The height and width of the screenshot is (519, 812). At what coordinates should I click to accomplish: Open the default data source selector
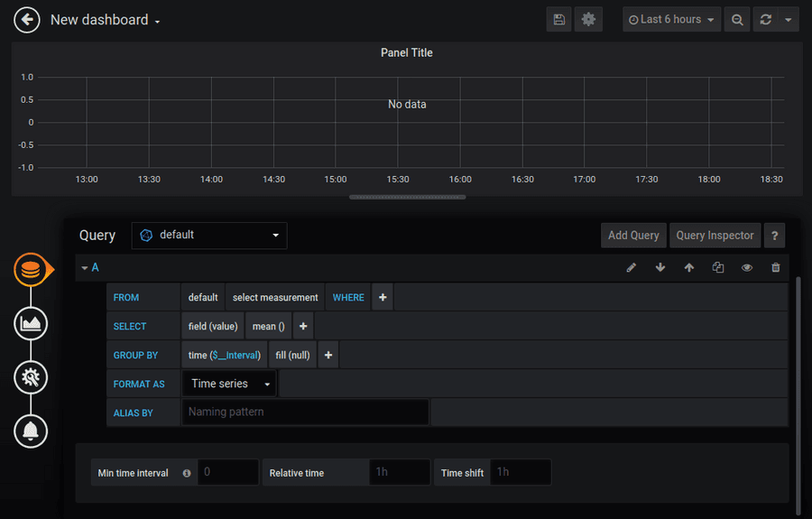[x=209, y=236]
